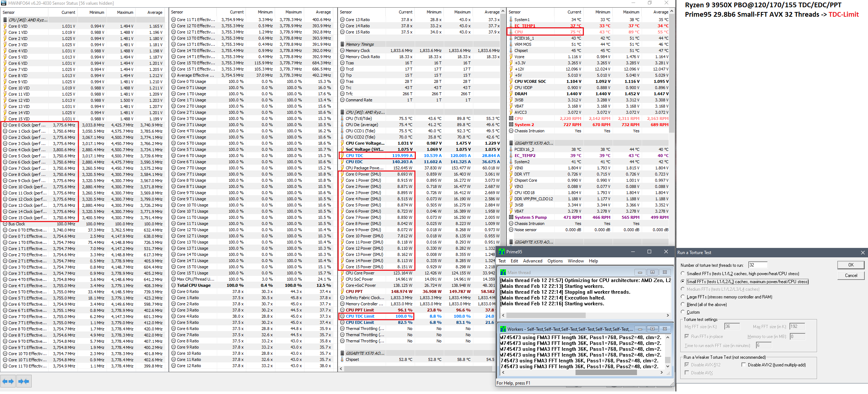This screenshot has height=394, width=868.
Task: Click the icon beside Max CPU/Thread U...
Action: point(174,279)
